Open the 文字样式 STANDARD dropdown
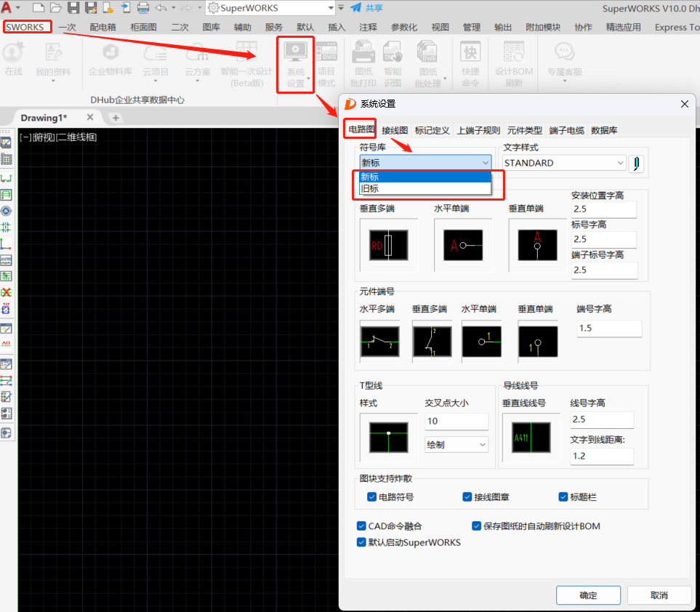This screenshot has height=612, width=700. click(564, 163)
